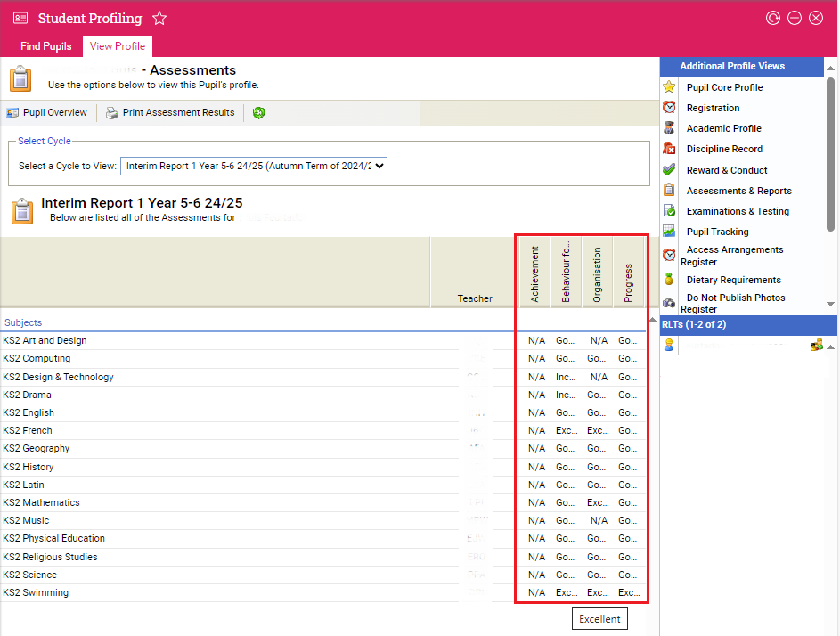Viewport: 840px width, 636px height.
Task: Click the RLT contact icon on right
Action: (816, 346)
